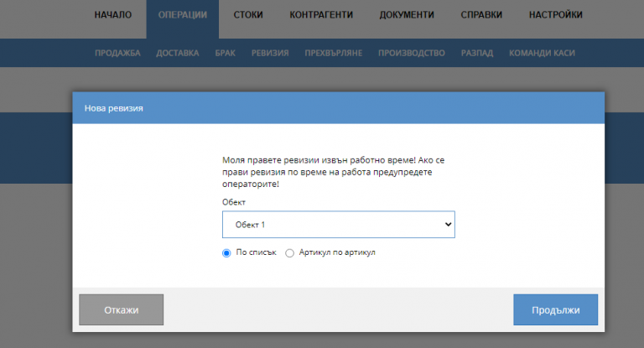This screenshot has height=348, width=644.
Task: Open КОМАНДИ КАСИ submenu item
Action: pyautogui.click(x=542, y=53)
